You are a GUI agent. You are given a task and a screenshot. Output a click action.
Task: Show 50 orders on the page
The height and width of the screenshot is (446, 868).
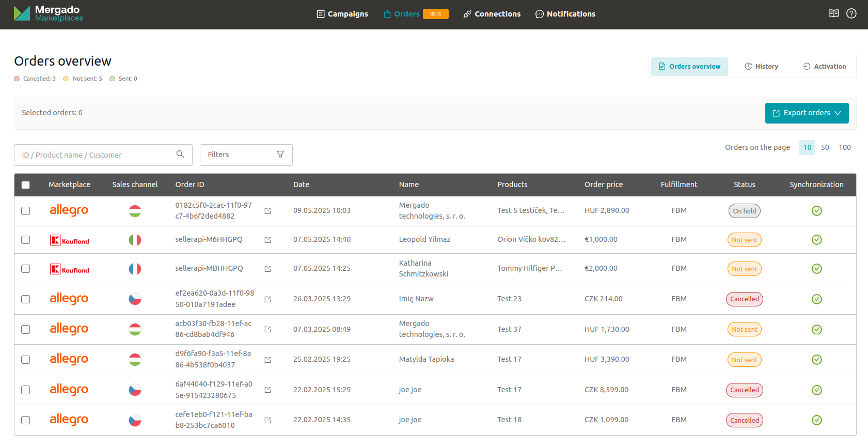825,147
